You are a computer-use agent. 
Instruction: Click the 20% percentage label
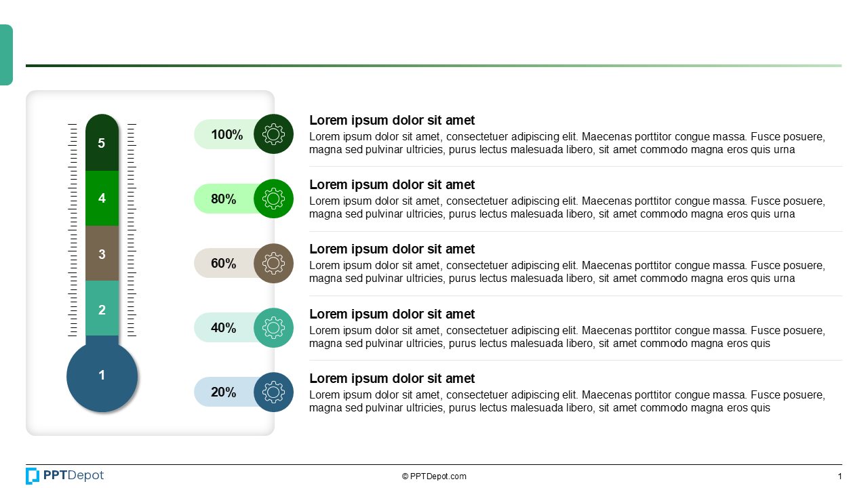point(224,392)
